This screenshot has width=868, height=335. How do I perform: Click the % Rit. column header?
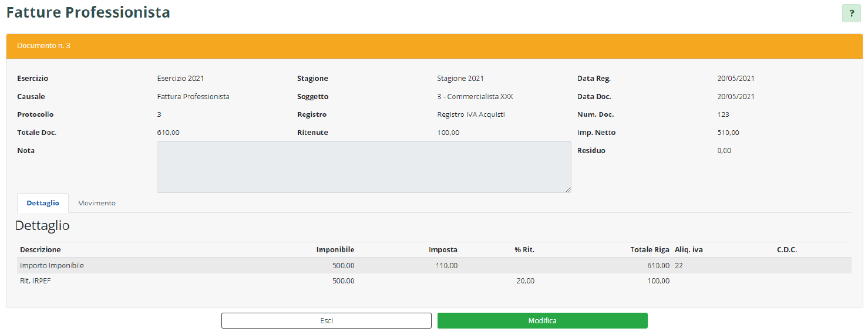click(x=524, y=250)
